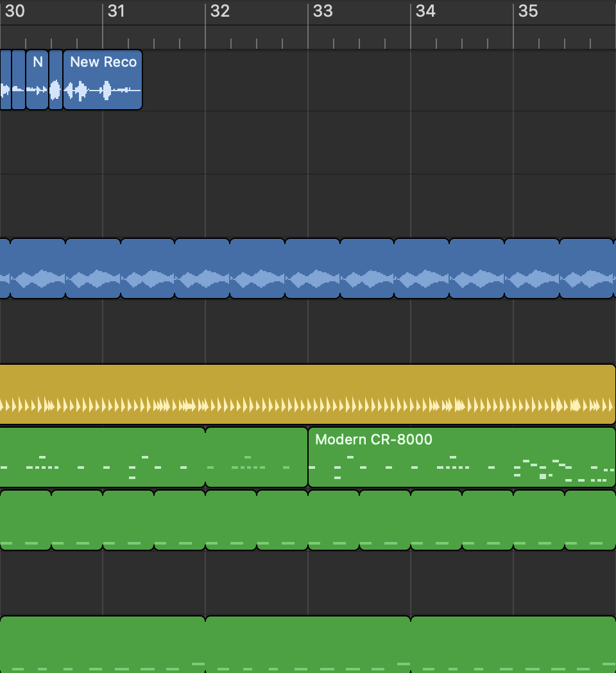Select the blue looped audio region crossing bar 34
Image resolution: width=616 pixels, height=673 pixels.
click(422, 268)
